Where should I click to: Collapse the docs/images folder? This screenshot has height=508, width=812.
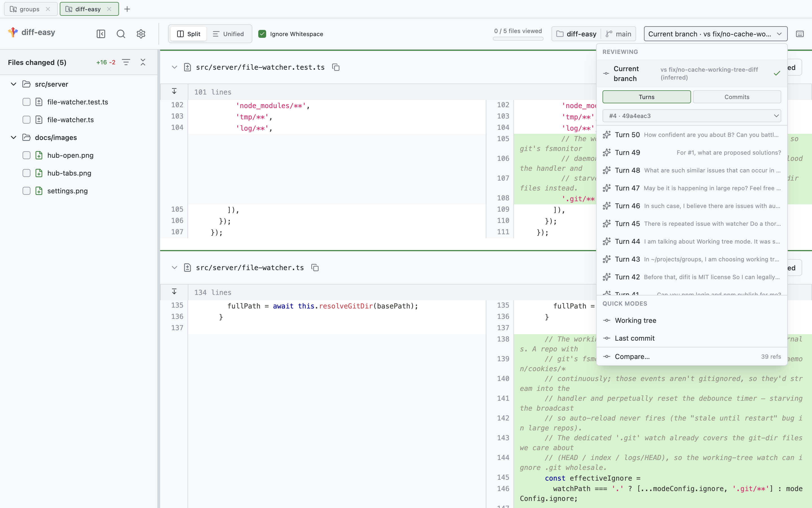(x=14, y=137)
